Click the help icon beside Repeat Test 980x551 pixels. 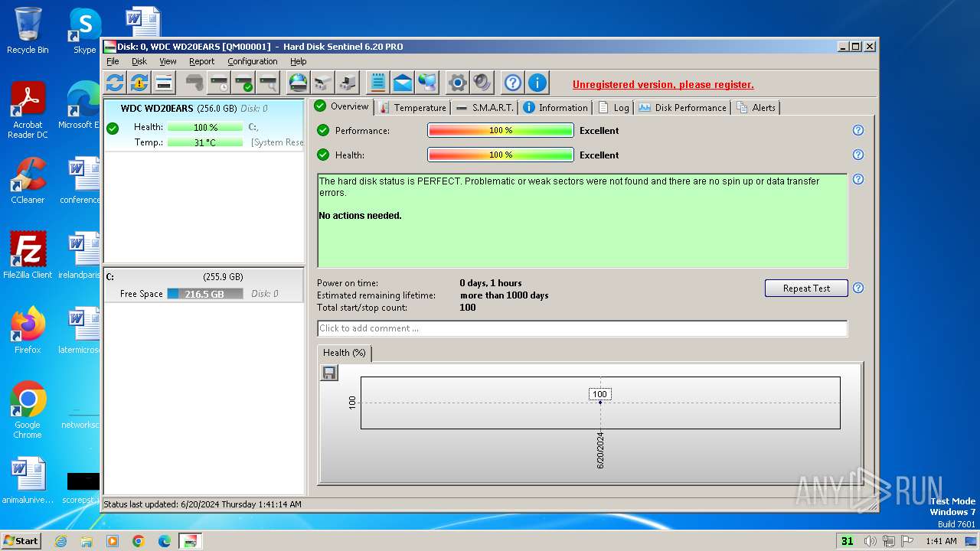858,288
